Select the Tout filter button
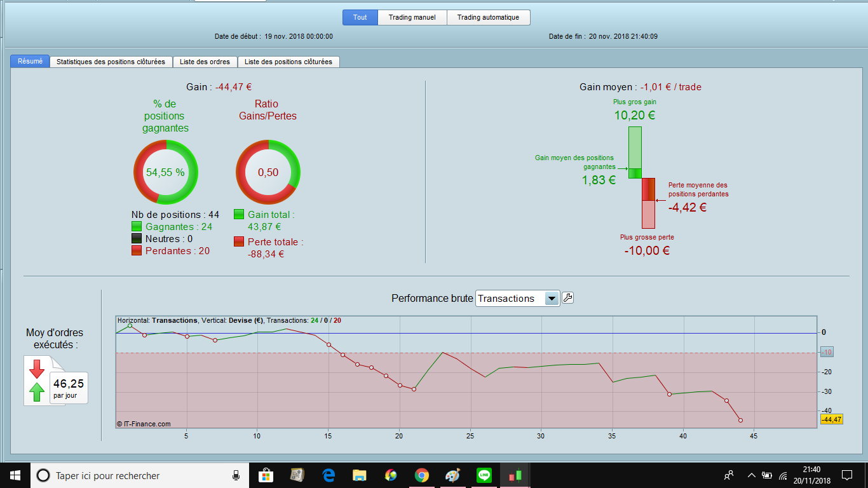Viewport: 868px width, 488px height. (360, 18)
